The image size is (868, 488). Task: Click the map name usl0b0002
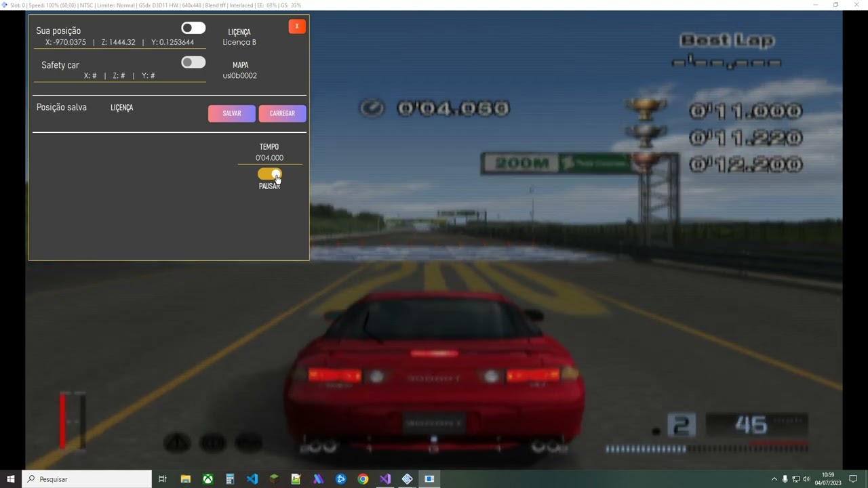[240, 76]
